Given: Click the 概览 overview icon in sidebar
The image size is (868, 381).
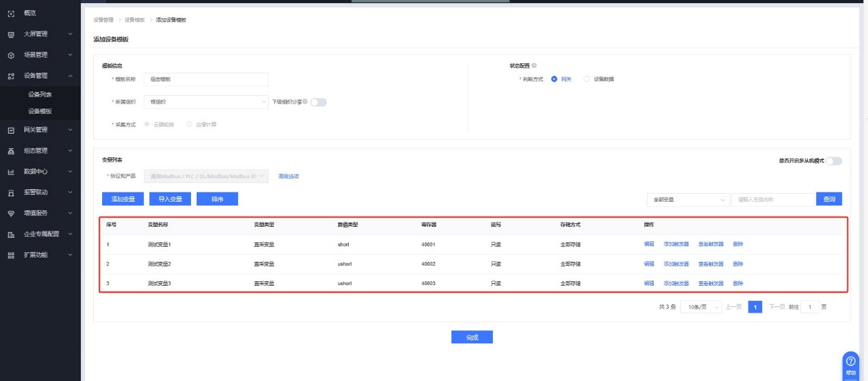Looking at the screenshot, I should point(11,13).
